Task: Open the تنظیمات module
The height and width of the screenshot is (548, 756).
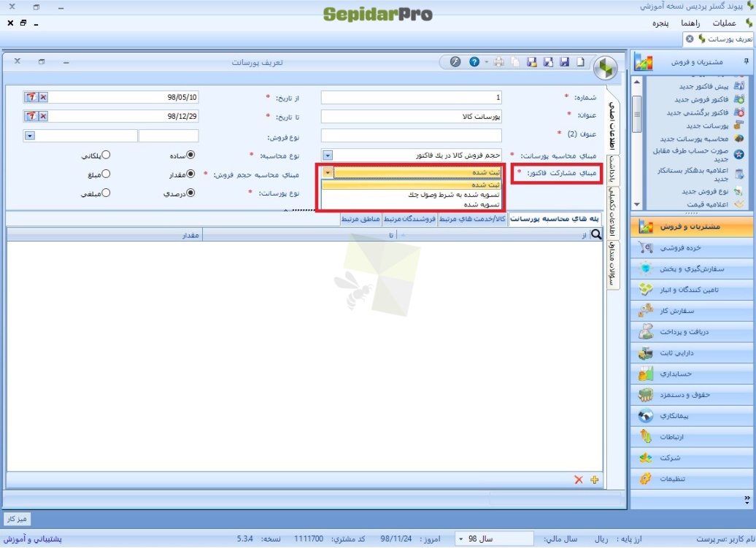Action: [x=693, y=479]
